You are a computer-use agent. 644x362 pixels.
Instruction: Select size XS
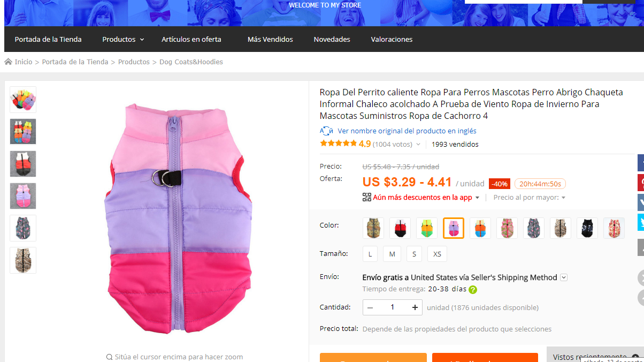[438, 254]
